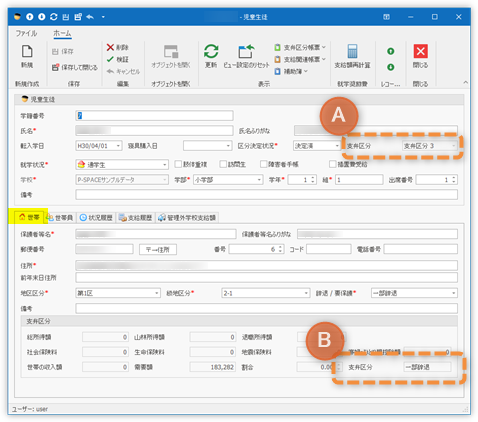Open the 就学状況 通学生 dropdown

165,165
